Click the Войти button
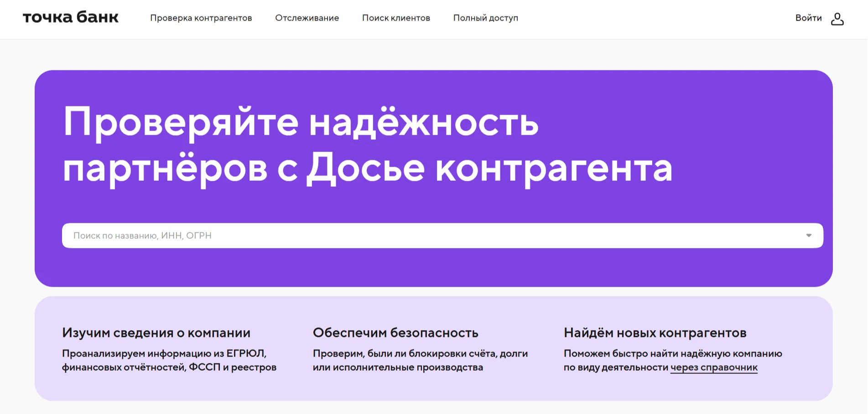The image size is (868, 414). (809, 18)
